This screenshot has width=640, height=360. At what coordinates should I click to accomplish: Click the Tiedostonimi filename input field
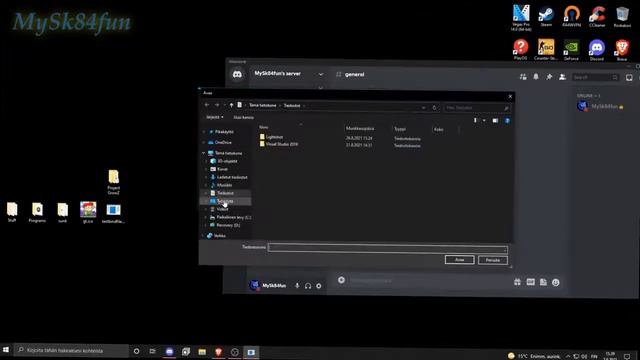(388, 248)
